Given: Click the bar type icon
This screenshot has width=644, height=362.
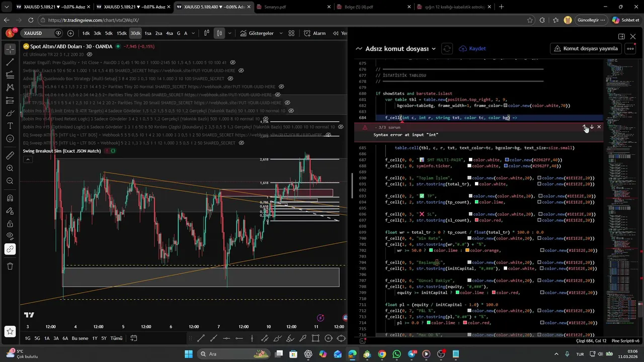Looking at the screenshot, I should [x=207, y=33].
